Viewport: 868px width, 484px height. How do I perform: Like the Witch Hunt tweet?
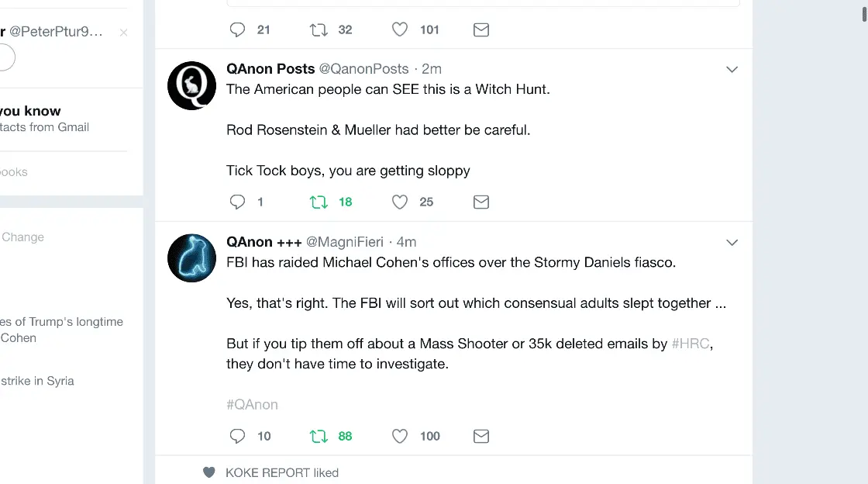click(x=400, y=202)
